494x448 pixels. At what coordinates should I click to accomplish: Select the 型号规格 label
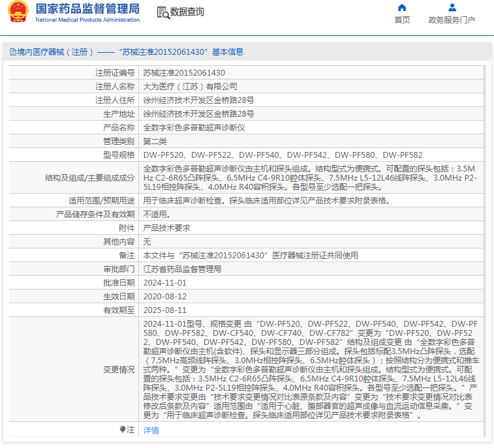click(x=119, y=155)
